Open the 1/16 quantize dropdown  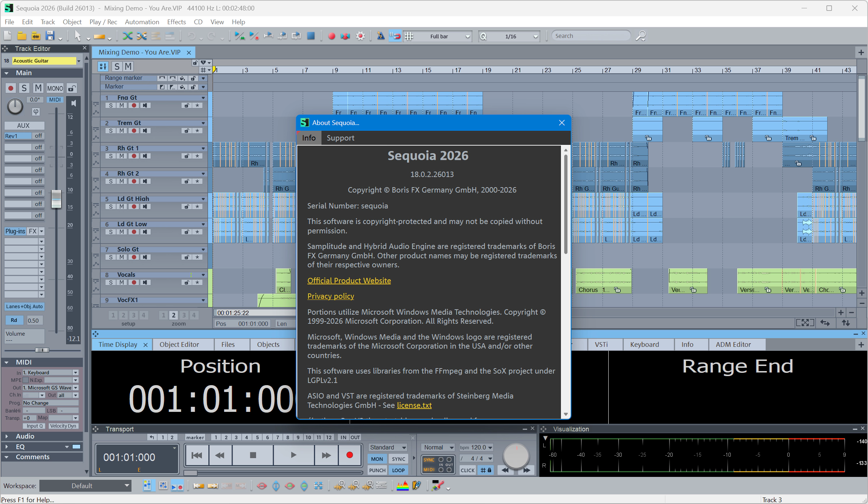coord(535,36)
